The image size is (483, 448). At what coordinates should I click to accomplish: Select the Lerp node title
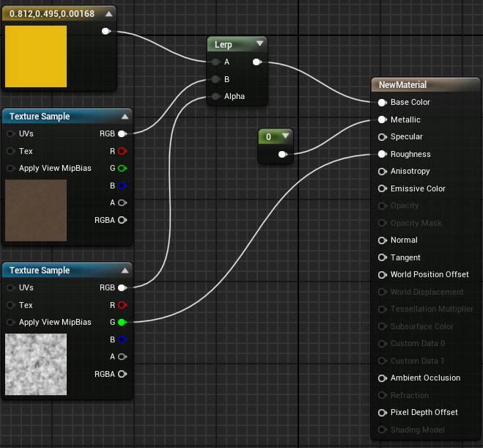224,45
